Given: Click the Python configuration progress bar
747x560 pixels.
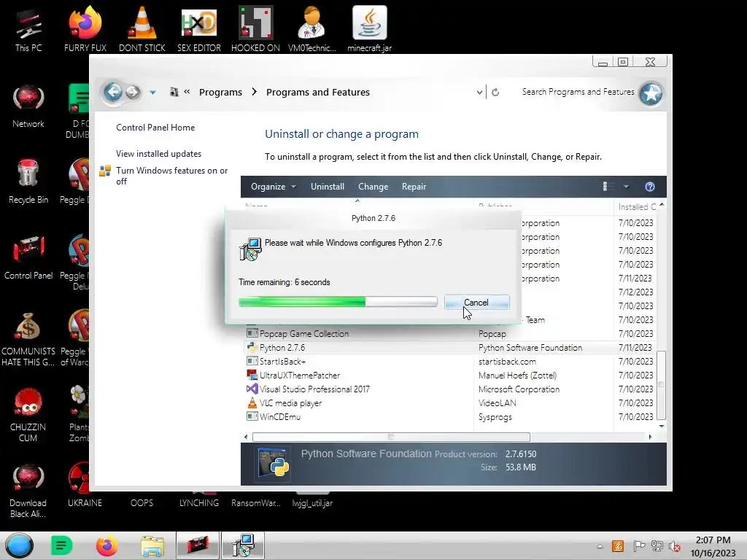Looking at the screenshot, I should [338, 301].
